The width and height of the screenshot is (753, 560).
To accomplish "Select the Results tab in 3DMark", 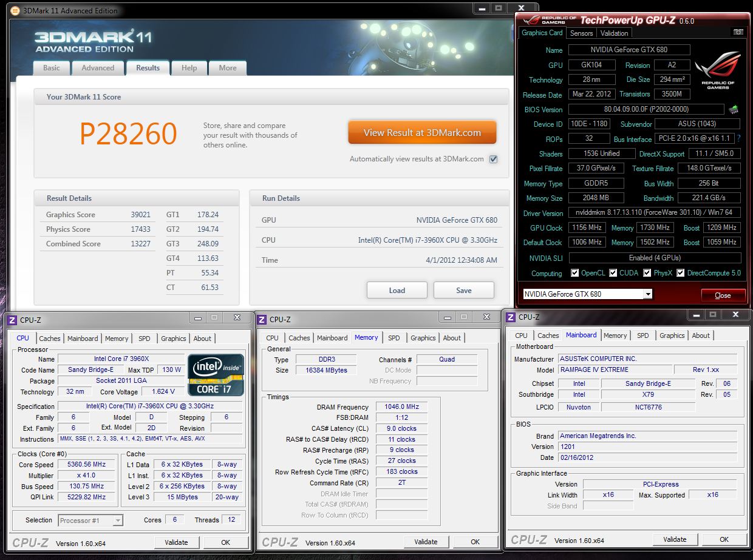I will pyautogui.click(x=148, y=67).
